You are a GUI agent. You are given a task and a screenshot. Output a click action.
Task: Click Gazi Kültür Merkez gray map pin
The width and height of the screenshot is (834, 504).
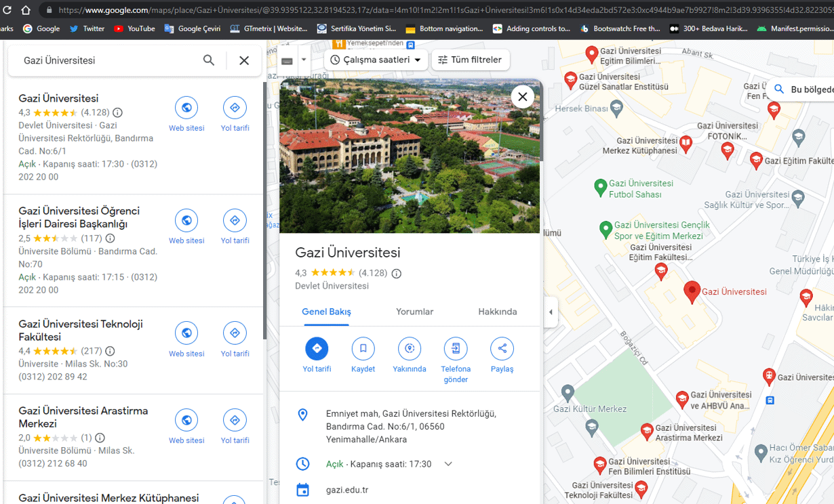pyautogui.click(x=568, y=392)
